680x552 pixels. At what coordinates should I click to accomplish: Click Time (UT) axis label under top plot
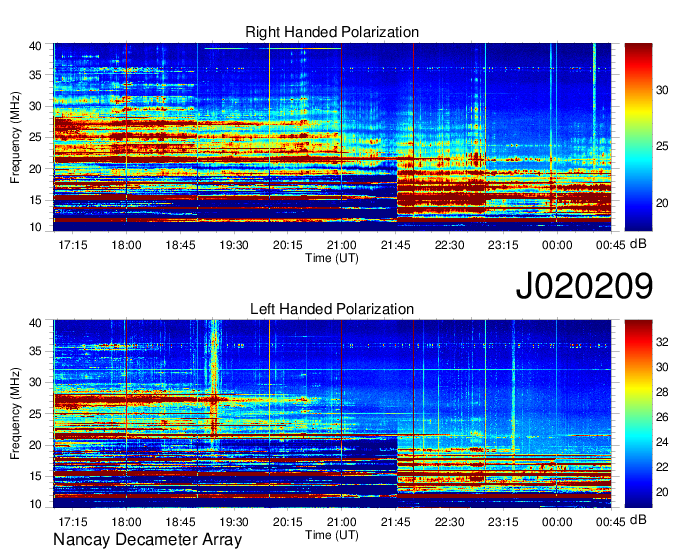pos(332,258)
